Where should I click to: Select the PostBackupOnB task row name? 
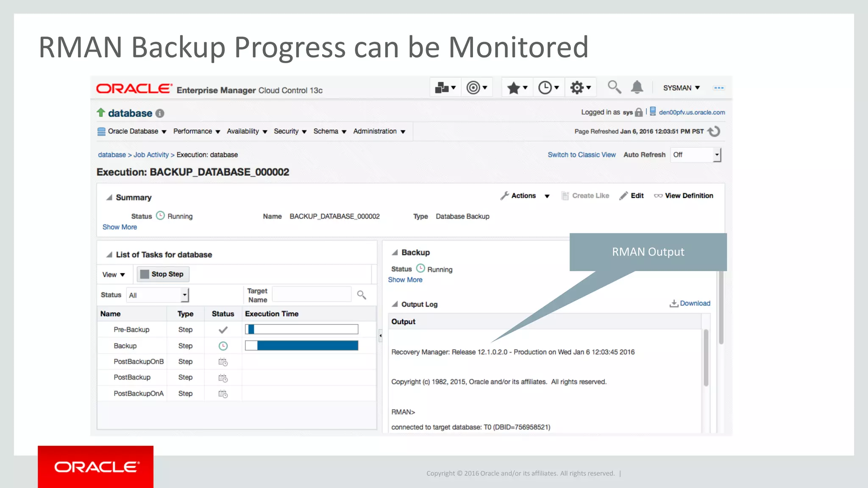coord(139,361)
